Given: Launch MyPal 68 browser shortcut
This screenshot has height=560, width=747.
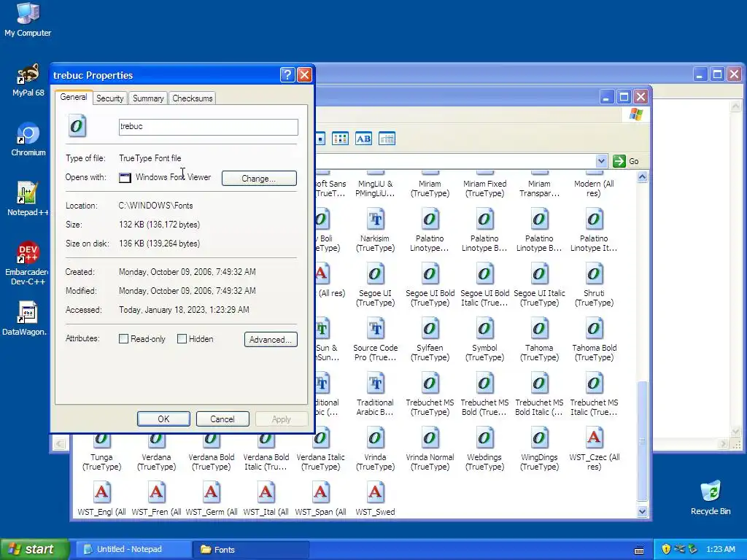Looking at the screenshot, I should 28,80.
